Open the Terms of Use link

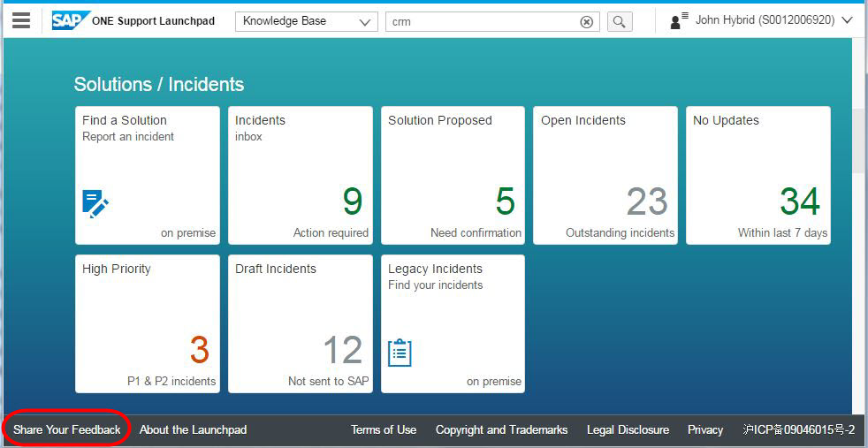pyautogui.click(x=384, y=429)
